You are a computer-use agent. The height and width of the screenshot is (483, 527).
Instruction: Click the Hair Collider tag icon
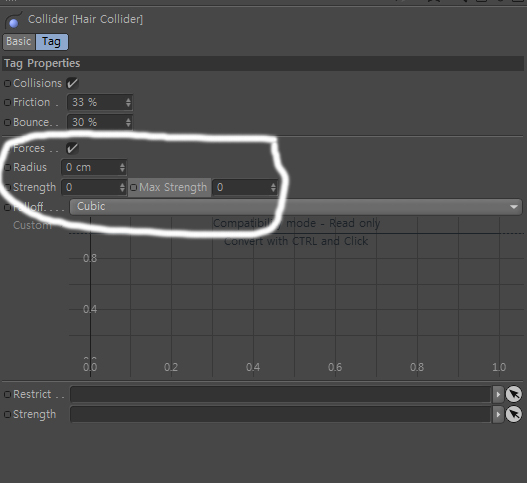pyautogui.click(x=13, y=20)
